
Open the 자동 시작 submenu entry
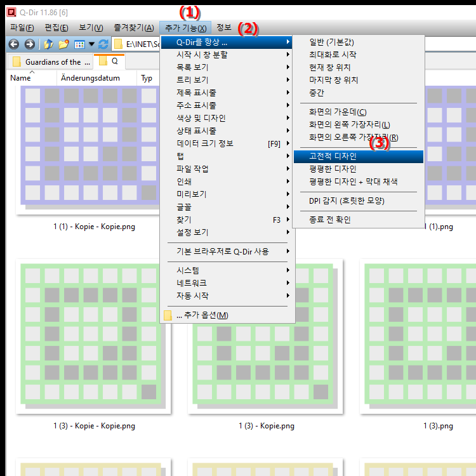click(227, 296)
